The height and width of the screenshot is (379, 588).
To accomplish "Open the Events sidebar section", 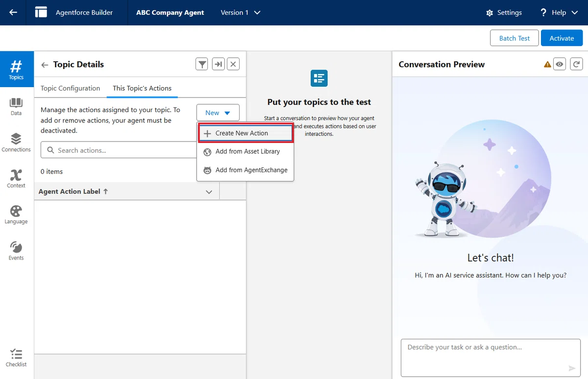I will click(x=16, y=251).
